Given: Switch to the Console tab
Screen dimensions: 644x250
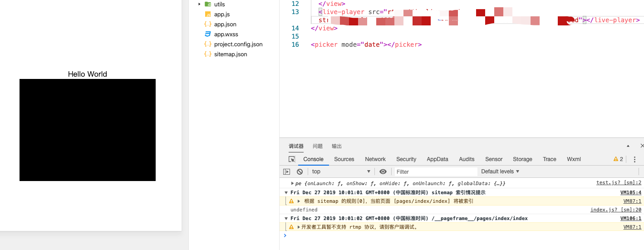Looking at the screenshot, I should click(314, 159).
